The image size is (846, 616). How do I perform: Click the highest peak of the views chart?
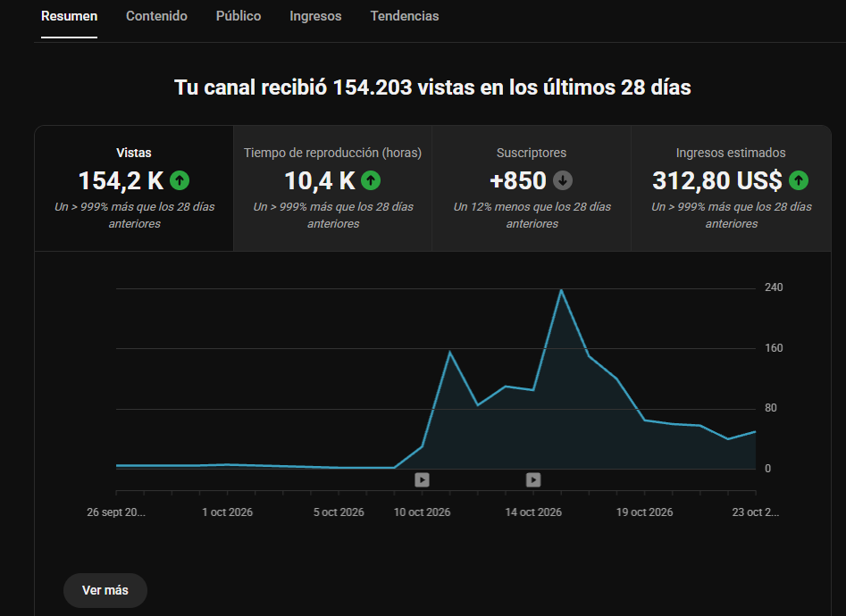[561, 290]
